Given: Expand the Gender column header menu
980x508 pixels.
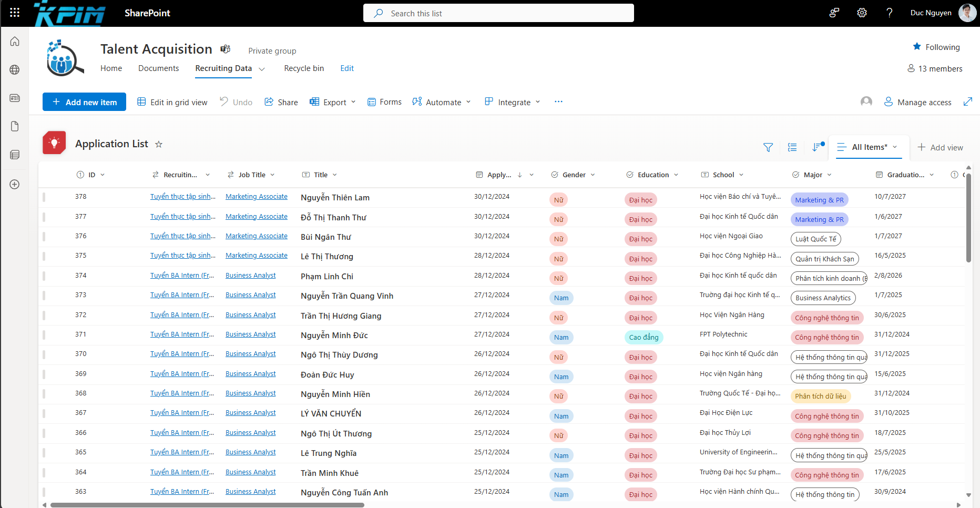Looking at the screenshot, I should point(593,175).
